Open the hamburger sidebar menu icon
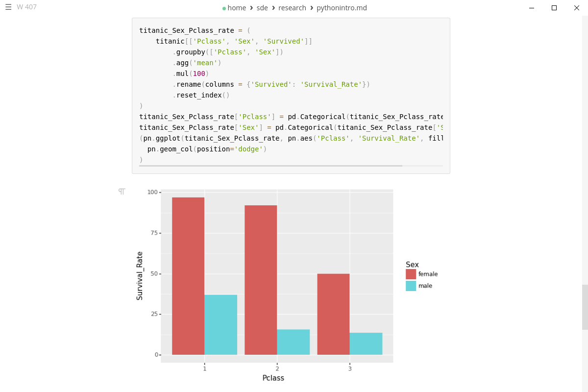 [x=8, y=7]
